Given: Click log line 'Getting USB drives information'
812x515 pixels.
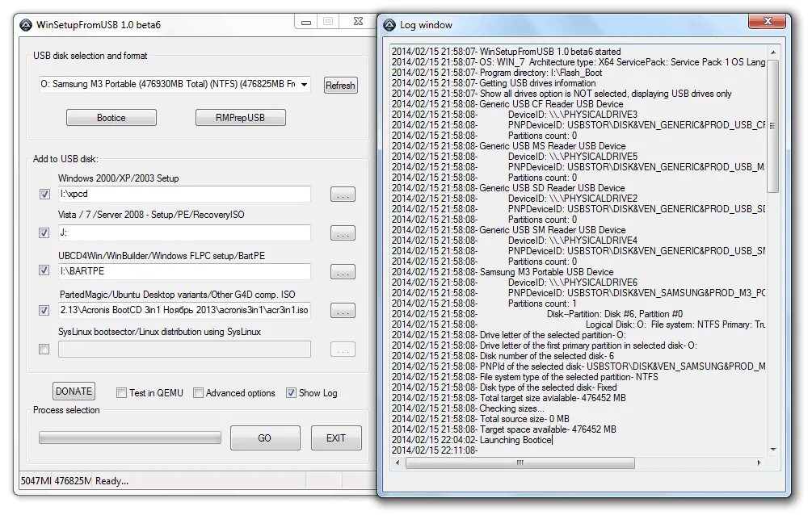Looking at the screenshot, I should click(x=537, y=83).
